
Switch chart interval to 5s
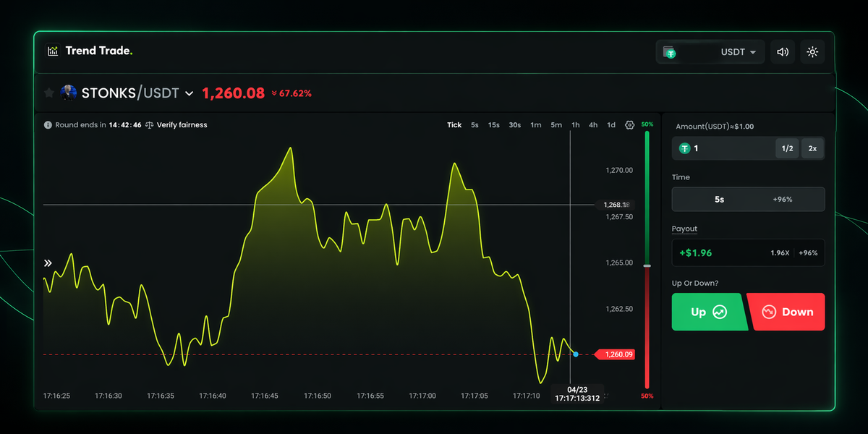(x=475, y=125)
